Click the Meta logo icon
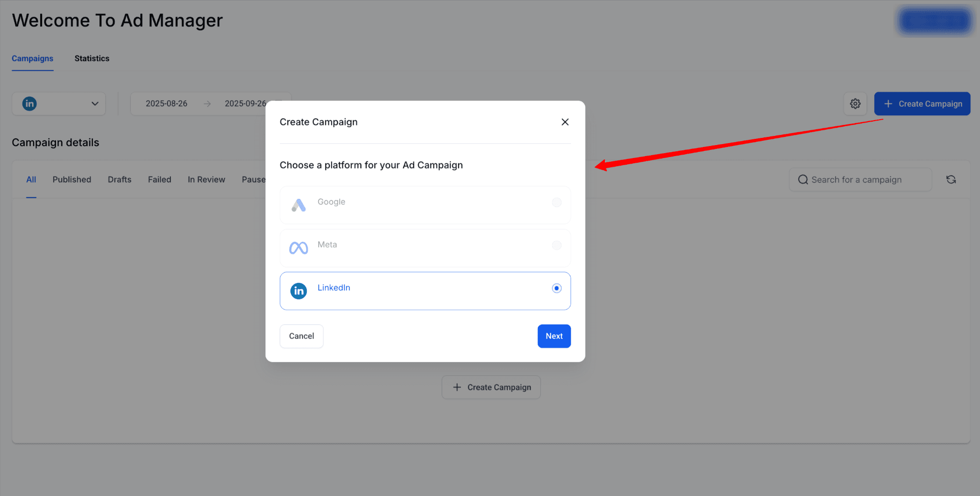This screenshot has width=980, height=496. tap(299, 248)
